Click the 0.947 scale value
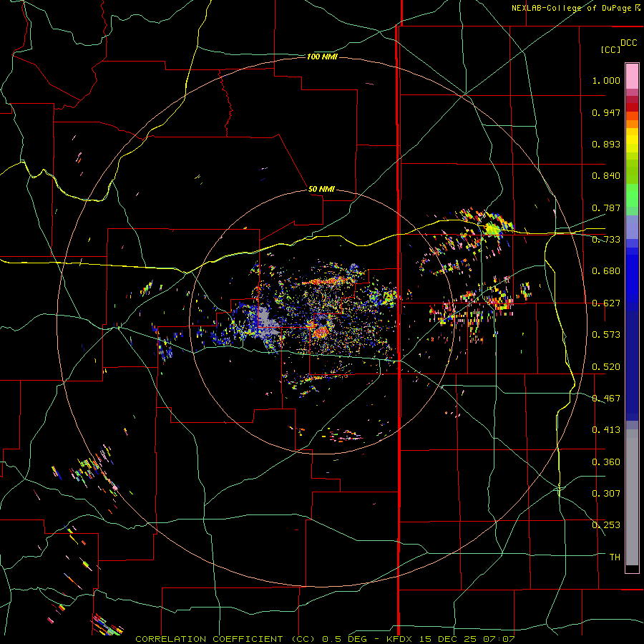The width and height of the screenshot is (644, 644). pyautogui.click(x=606, y=112)
